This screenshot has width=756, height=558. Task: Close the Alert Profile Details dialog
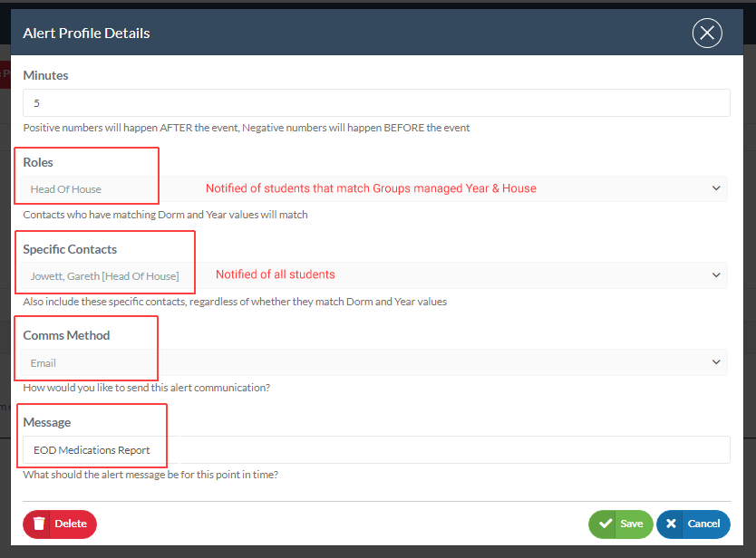(707, 34)
